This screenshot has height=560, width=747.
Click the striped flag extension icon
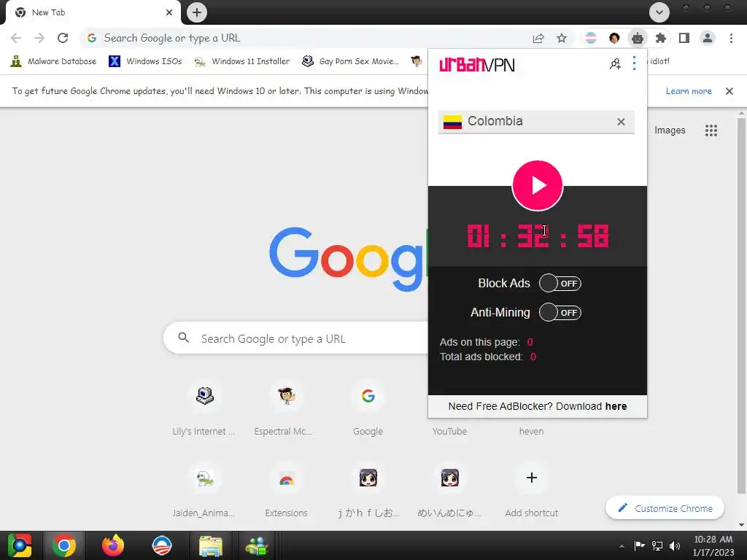pyautogui.click(x=591, y=38)
